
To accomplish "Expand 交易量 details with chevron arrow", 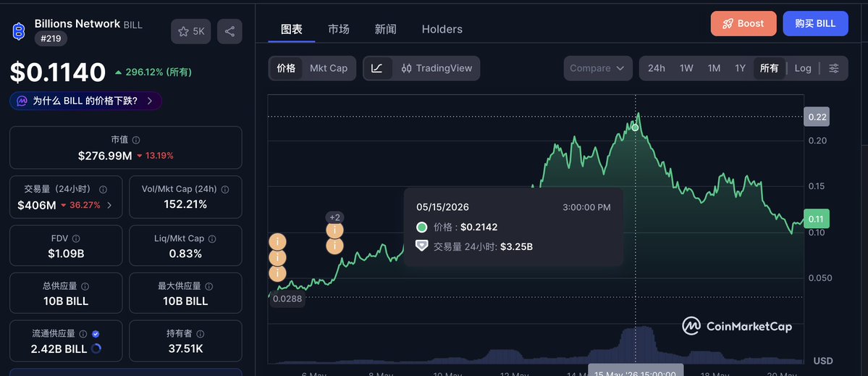I will [x=109, y=206].
